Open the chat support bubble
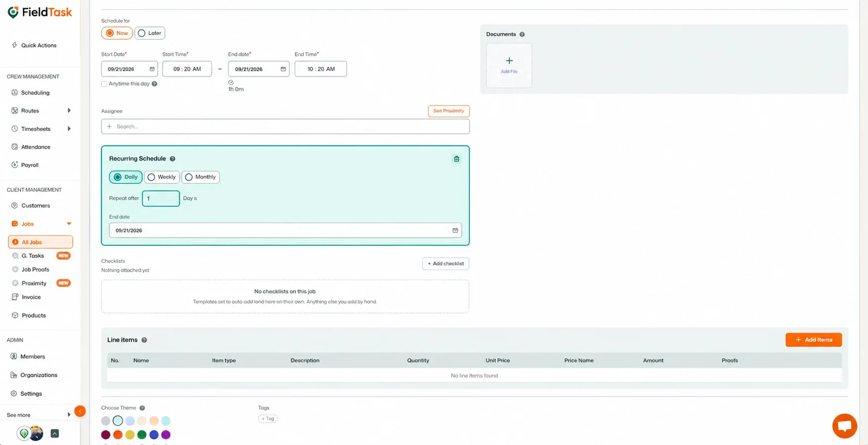The height and width of the screenshot is (445, 868). click(845, 426)
